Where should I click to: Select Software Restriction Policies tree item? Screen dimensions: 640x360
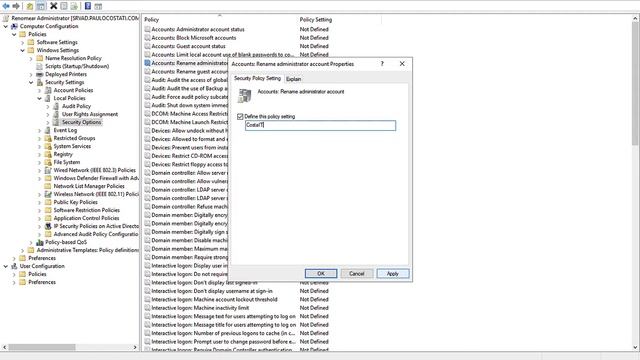(x=87, y=210)
